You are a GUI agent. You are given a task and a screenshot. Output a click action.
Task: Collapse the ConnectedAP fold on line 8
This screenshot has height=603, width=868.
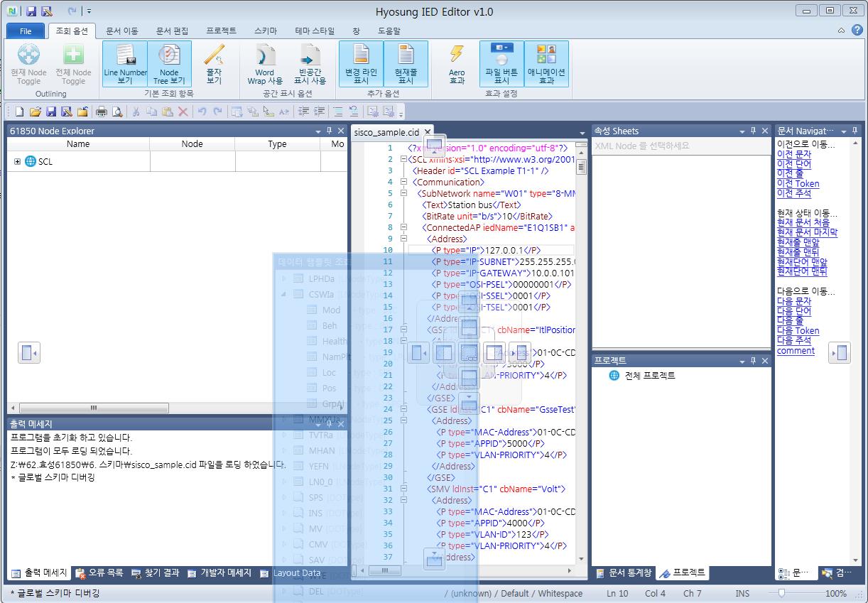pyautogui.click(x=403, y=227)
